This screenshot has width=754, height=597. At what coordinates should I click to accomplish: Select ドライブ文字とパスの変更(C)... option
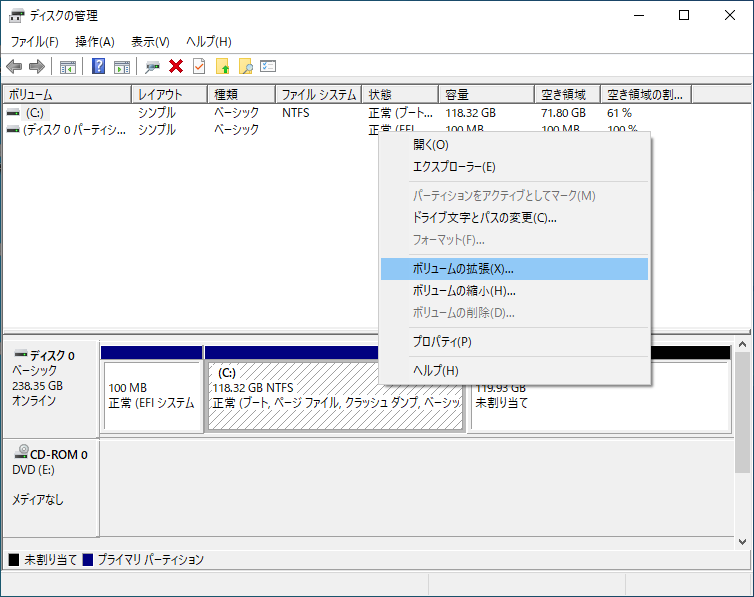pyautogui.click(x=484, y=217)
